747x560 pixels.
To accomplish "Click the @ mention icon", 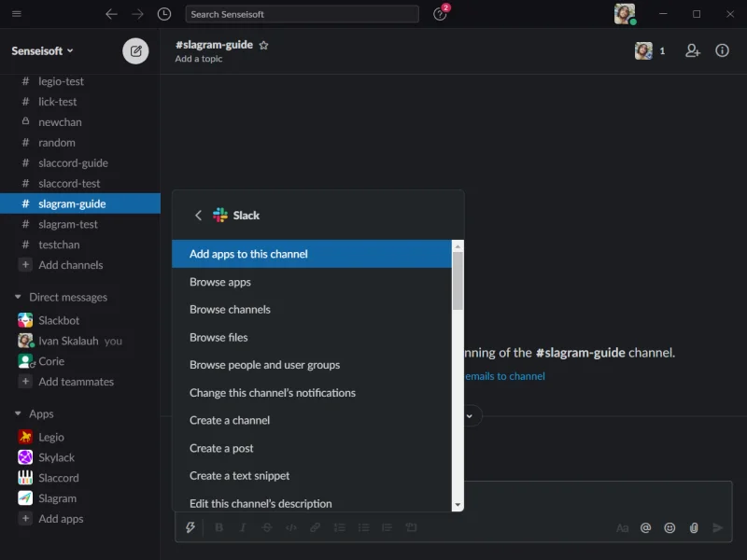I will [645, 528].
